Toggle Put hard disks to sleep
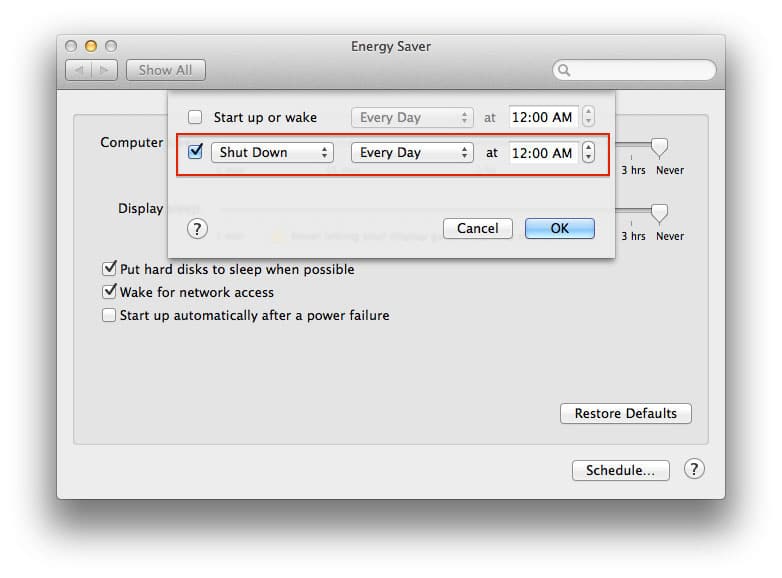This screenshot has width=782, height=578. pos(109,269)
